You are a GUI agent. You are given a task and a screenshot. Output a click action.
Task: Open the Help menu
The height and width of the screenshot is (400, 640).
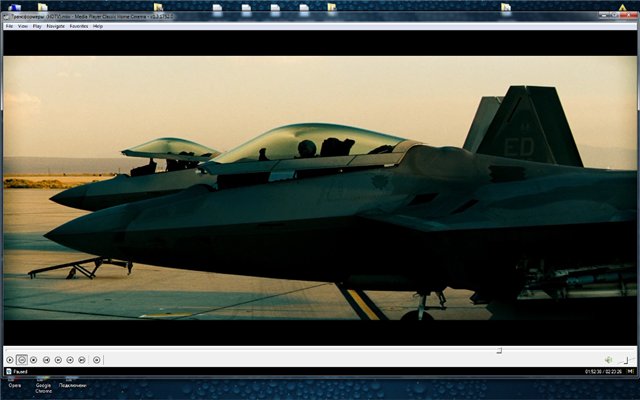[x=98, y=26]
